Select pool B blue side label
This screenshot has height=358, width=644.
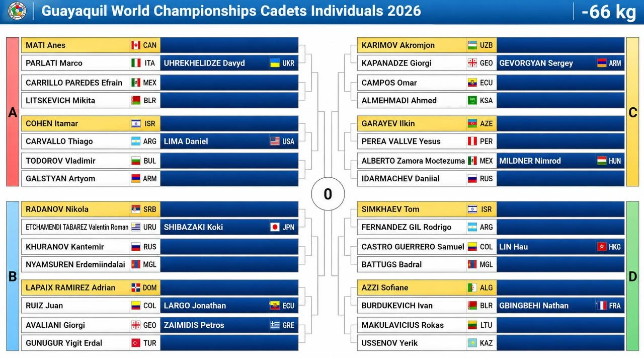click(13, 276)
